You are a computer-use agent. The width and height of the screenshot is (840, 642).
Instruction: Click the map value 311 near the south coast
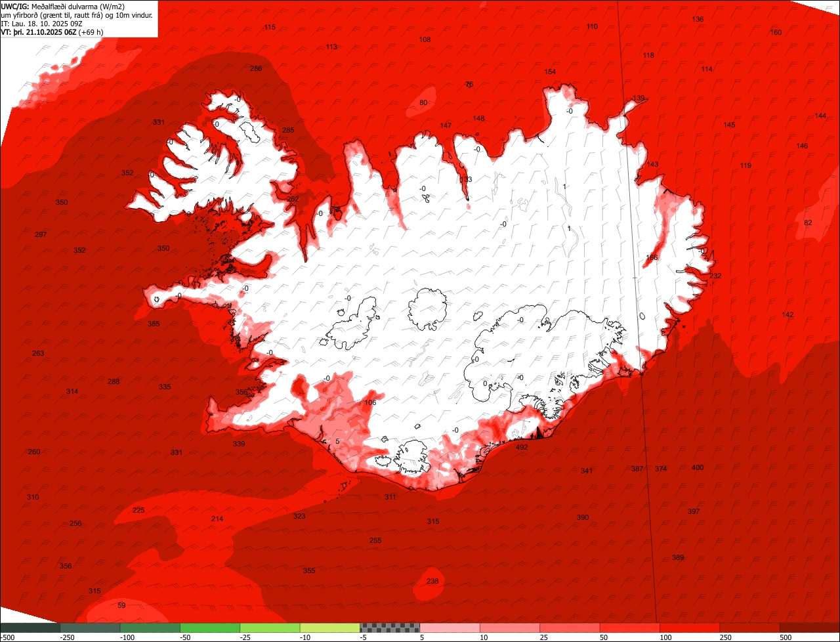[390, 497]
